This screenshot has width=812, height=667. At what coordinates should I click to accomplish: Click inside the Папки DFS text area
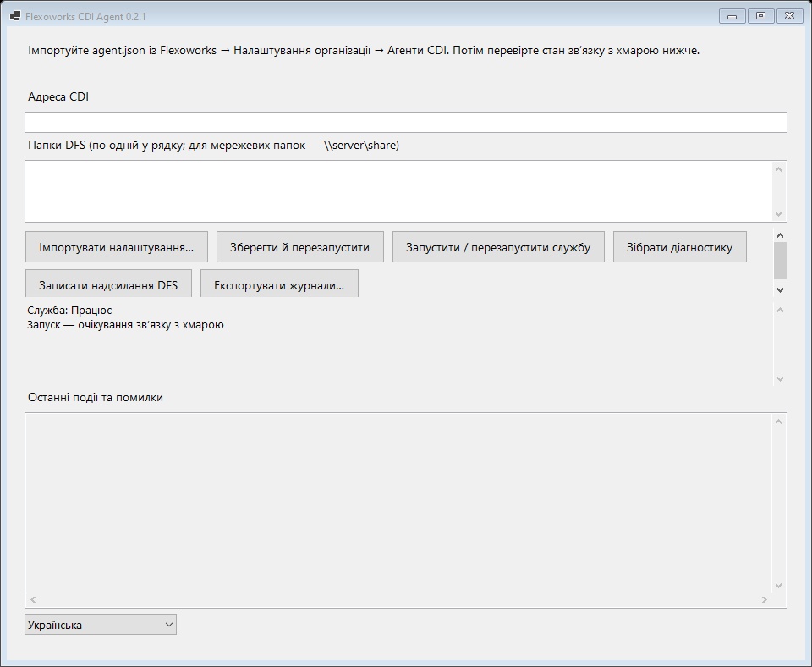tap(398, 191)
